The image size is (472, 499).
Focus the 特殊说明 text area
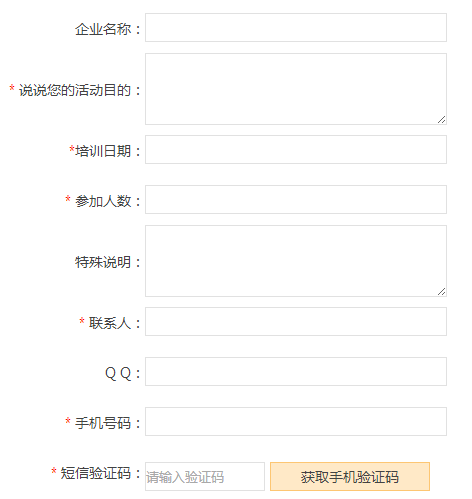pos(296,261)
